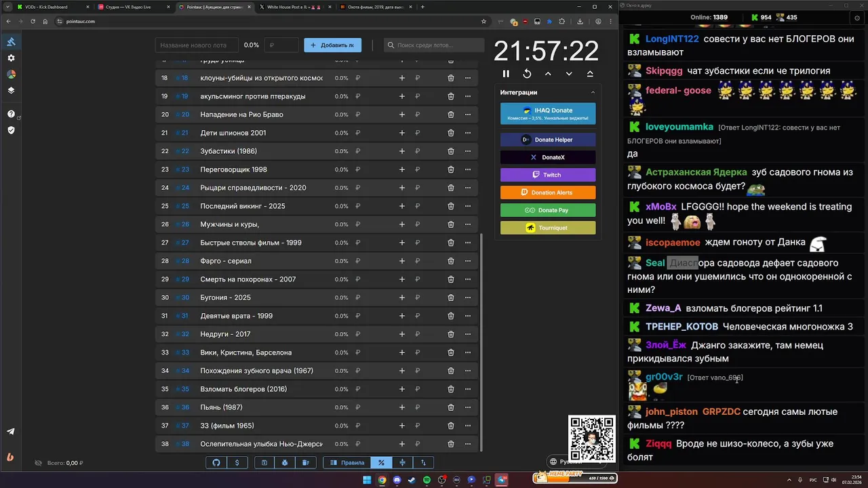868x488 pixels.
Task: Focus the lot search field
Action: coord(434,45)
